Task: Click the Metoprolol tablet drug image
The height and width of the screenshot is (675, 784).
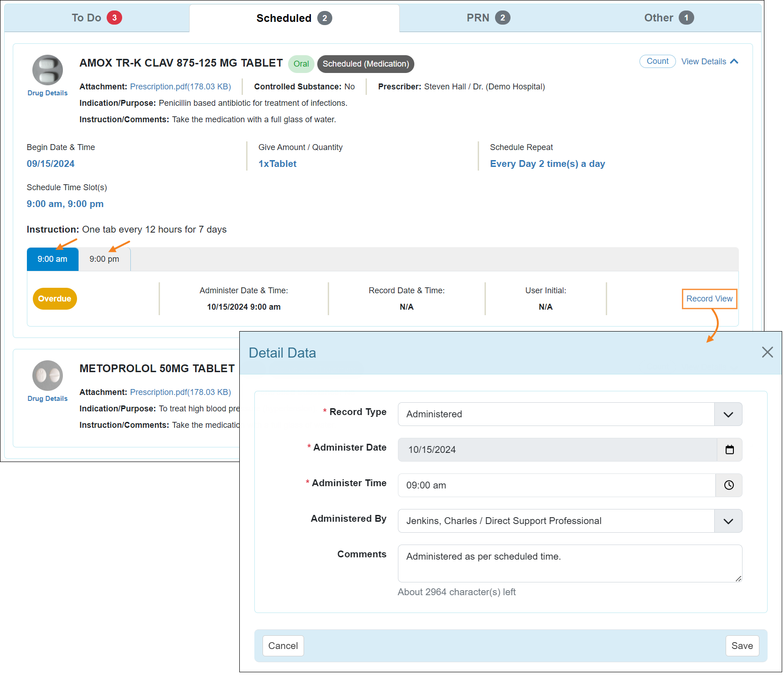Action: (x=47, y=376)
